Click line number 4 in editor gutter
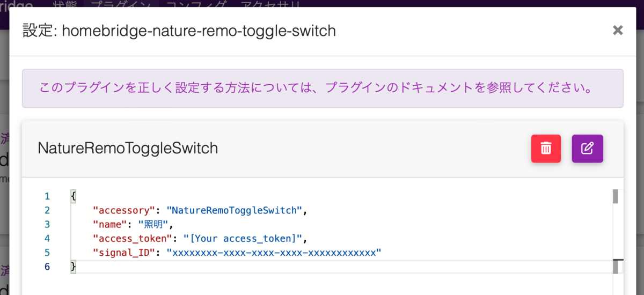644x295 pixels. [x=47, y=238]
